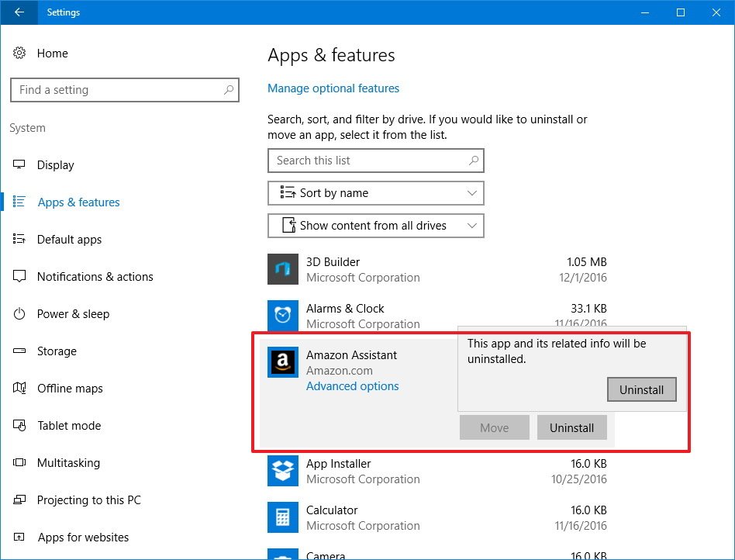Select the App Installer icon
The width and height of the screenshot is (735, 560).
coord(283,471)
